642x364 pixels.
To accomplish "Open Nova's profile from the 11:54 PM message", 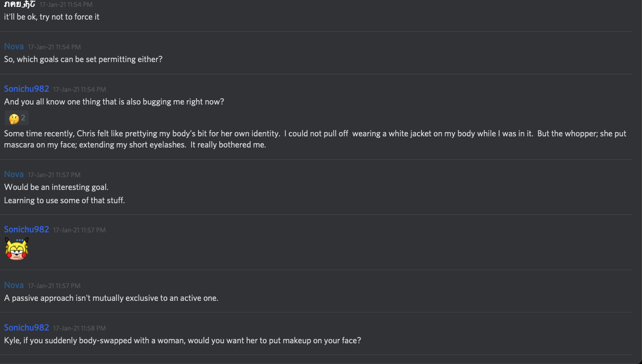I will click(x=14, y=47).
